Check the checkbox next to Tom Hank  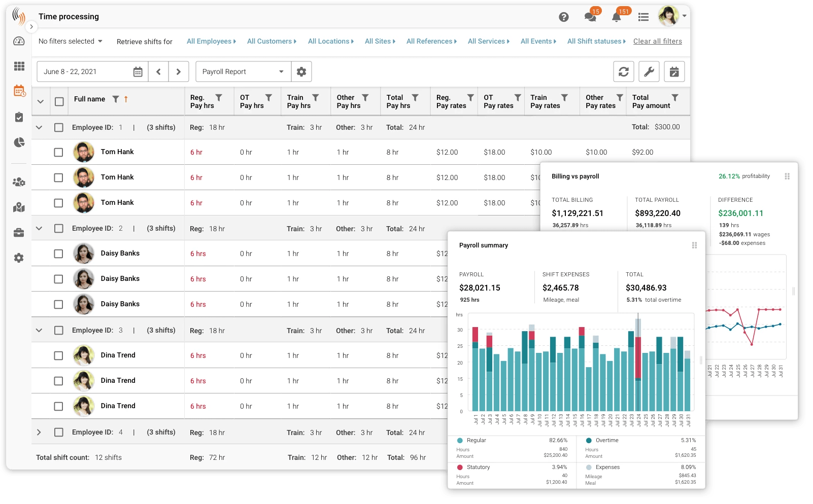pos(58,152)
